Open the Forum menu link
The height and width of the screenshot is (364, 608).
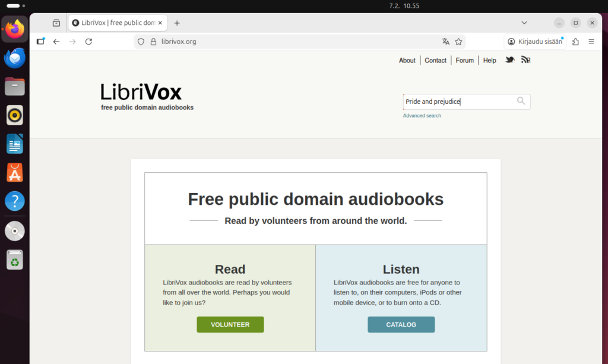point(464,61)
